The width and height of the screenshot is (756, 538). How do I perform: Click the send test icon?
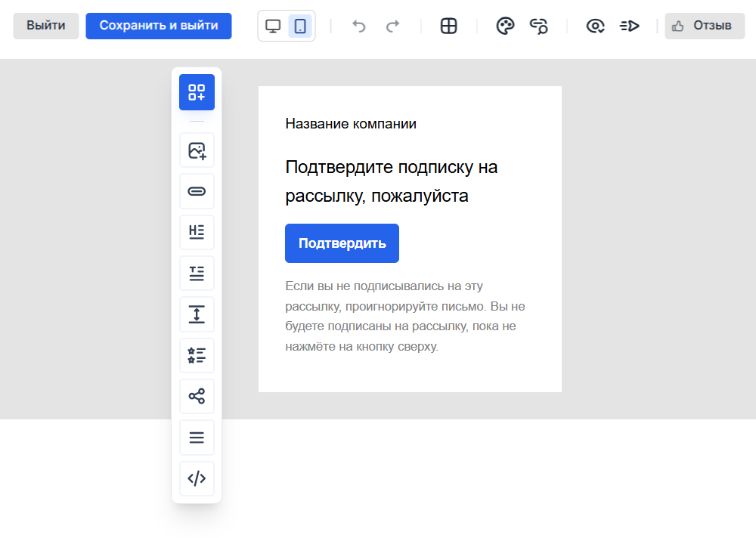(x=629, y=26)
